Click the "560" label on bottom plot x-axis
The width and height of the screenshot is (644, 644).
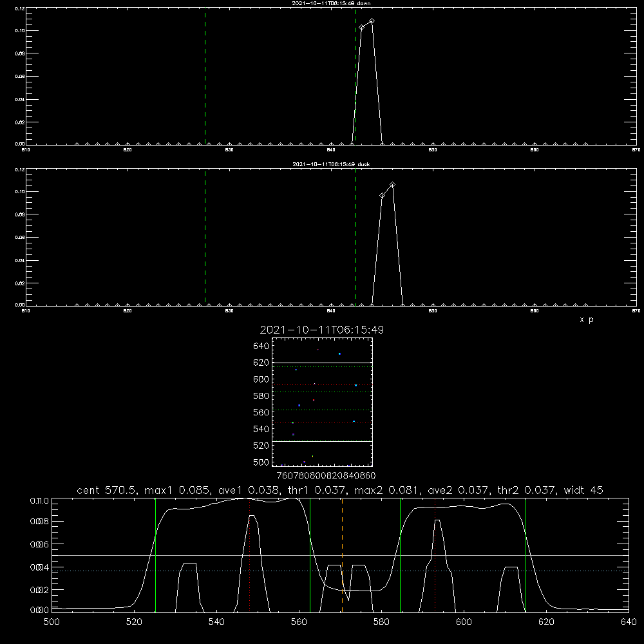(299, 622)
